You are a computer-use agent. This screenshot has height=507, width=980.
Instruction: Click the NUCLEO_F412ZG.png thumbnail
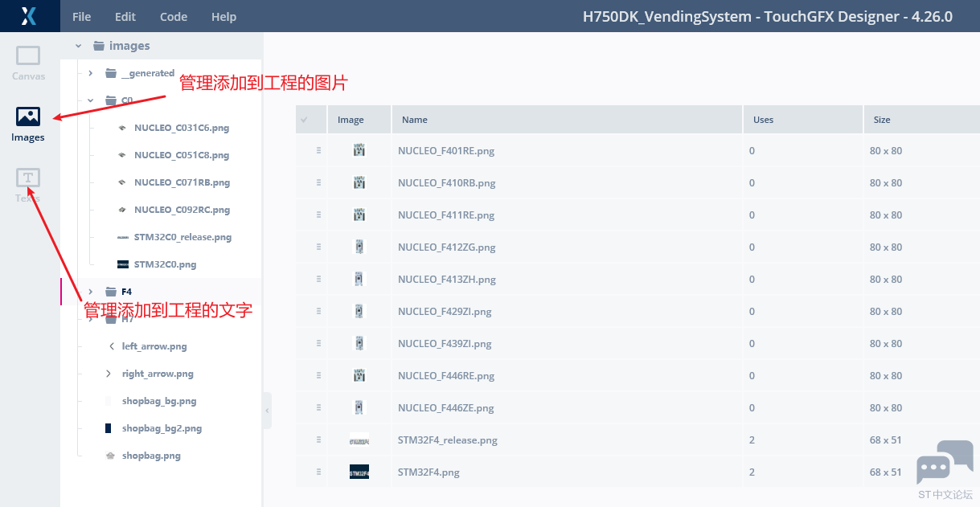(359, 247)
